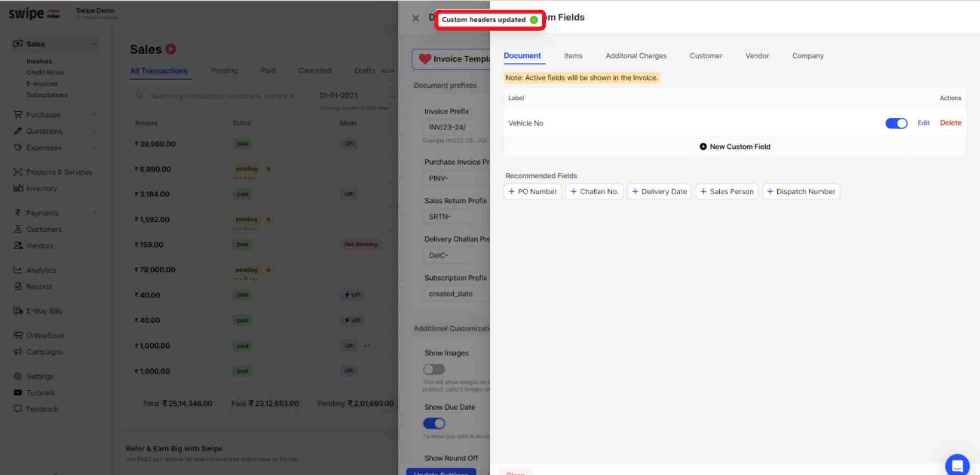Image resolution: width=980 pixels, height=475 pixels.
Task: Click the transaction search field
Action: [222, 96]
